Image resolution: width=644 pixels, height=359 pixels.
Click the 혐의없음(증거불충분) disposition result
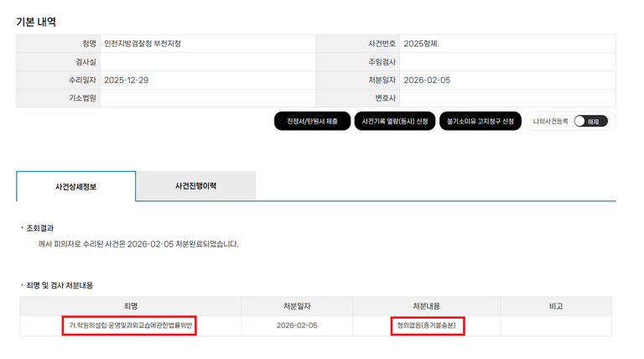427,325
